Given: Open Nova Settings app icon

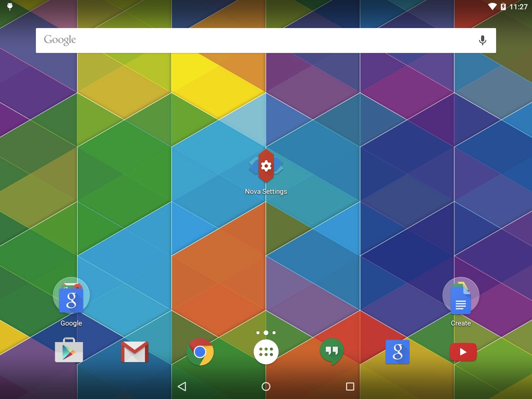Looking at the screenshot, I should point(266,166).
